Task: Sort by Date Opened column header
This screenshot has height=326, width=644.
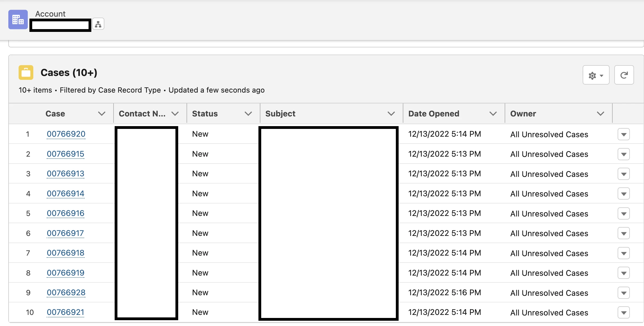Action: pyautogui.click(x=434, y=114)
